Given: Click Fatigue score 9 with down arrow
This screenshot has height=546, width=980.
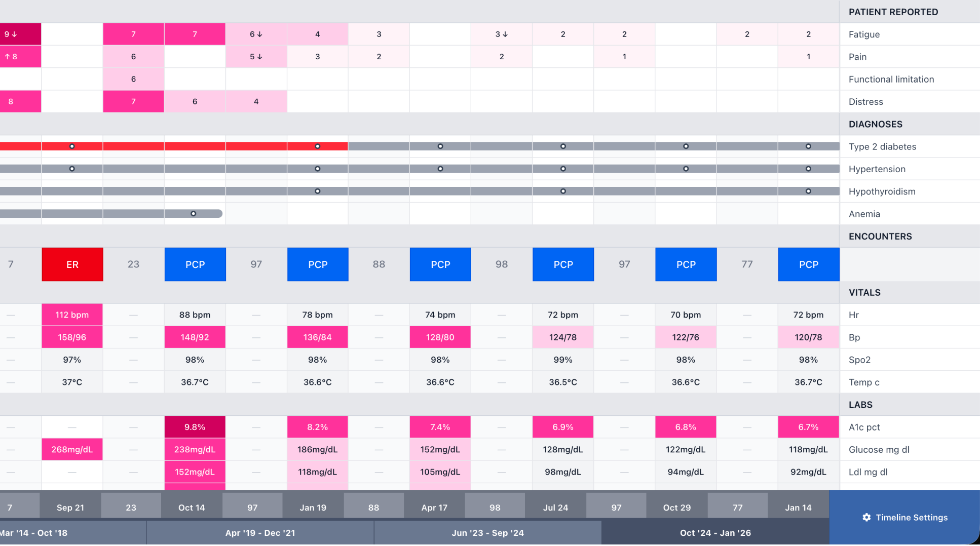Looking at the screenshot, I should (x=11, y=34).
